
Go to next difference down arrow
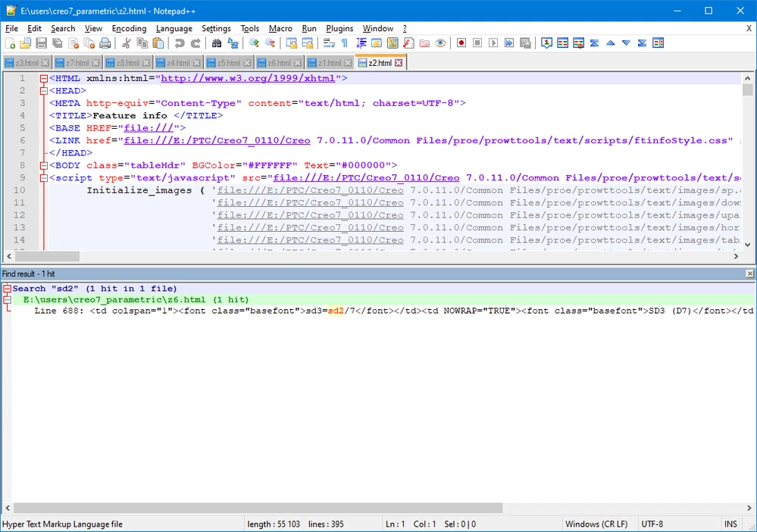tap(626, 43)
